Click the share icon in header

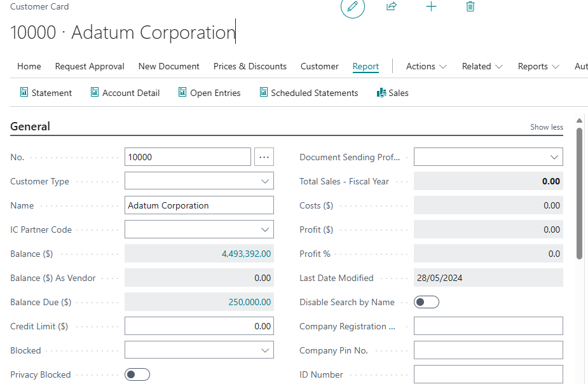[392, 6]
